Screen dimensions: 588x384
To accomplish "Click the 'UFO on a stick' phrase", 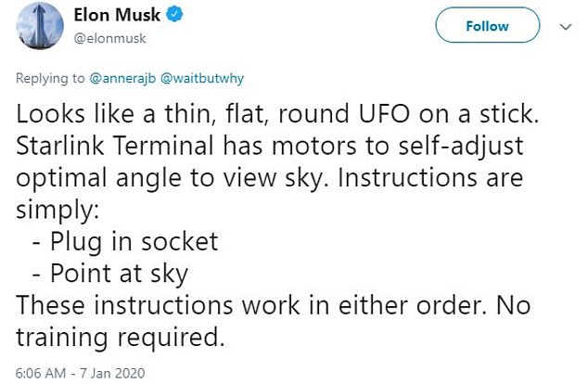I will pyautogui.click(x=449, y=114).
